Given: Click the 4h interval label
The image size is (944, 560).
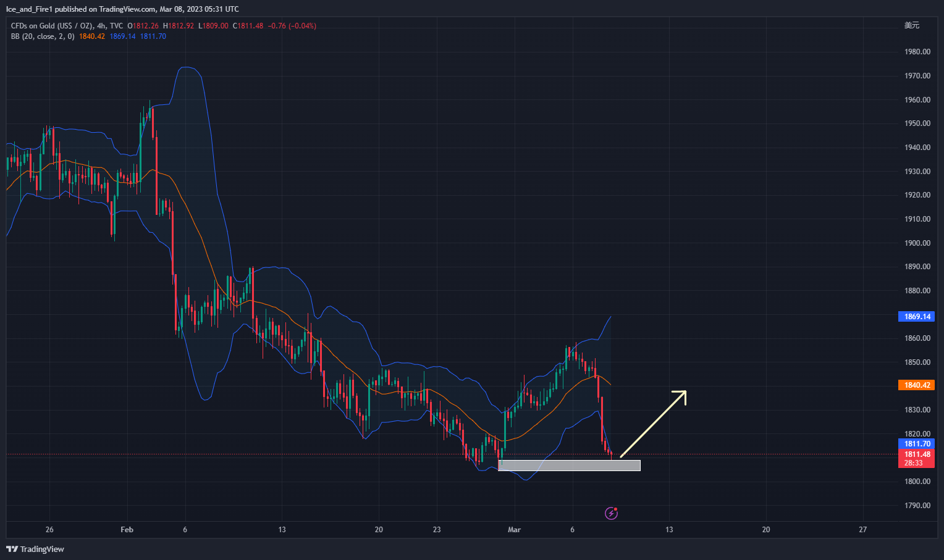Looking at the screenshot, I should coord(102,26).
